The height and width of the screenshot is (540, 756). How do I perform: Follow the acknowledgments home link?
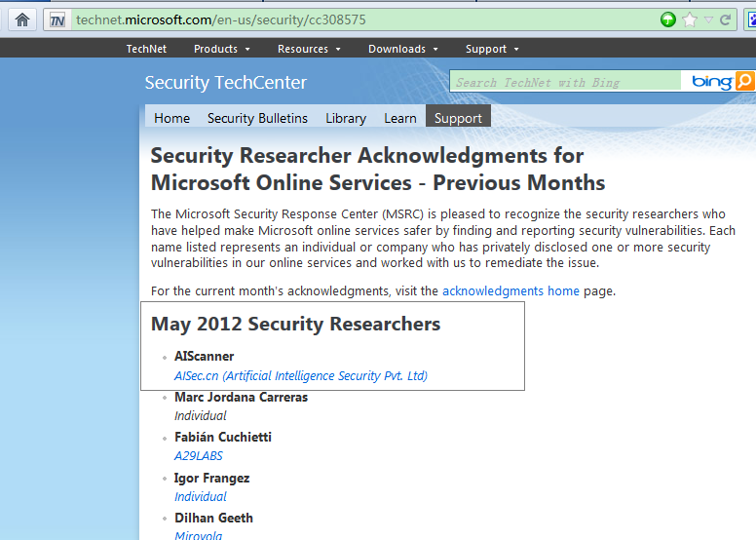coord(510,291)
